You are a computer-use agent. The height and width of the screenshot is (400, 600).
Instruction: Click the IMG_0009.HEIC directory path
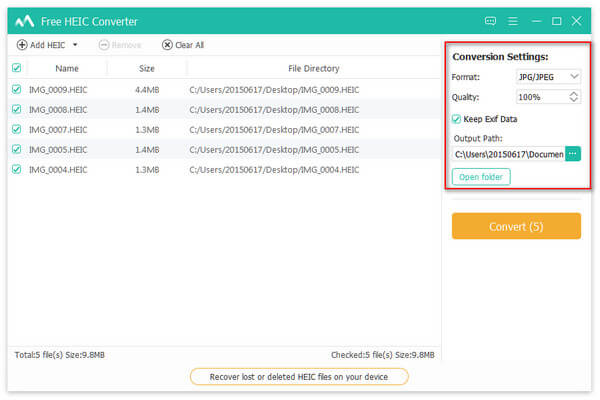(x=274, y=90)
